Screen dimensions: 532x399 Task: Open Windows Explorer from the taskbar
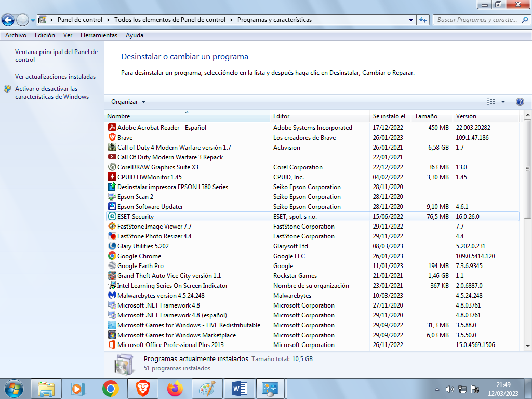46,389
